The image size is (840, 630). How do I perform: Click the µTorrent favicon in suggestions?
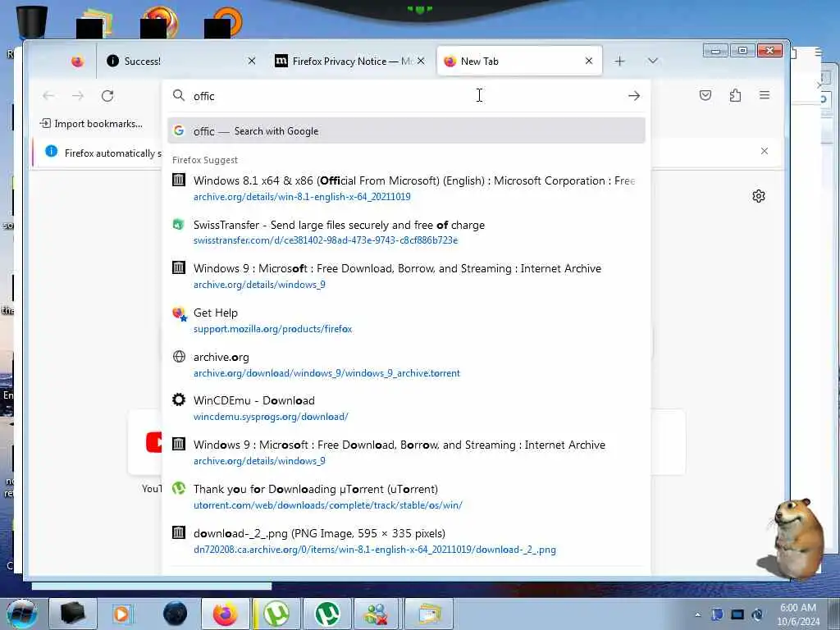[x=178, y=488]
